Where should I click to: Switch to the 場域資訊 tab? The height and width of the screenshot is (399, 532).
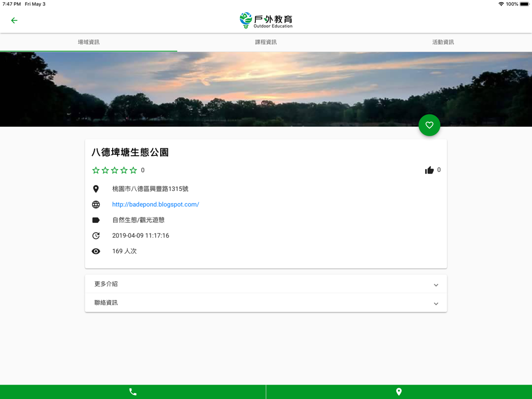pos(88,42)
